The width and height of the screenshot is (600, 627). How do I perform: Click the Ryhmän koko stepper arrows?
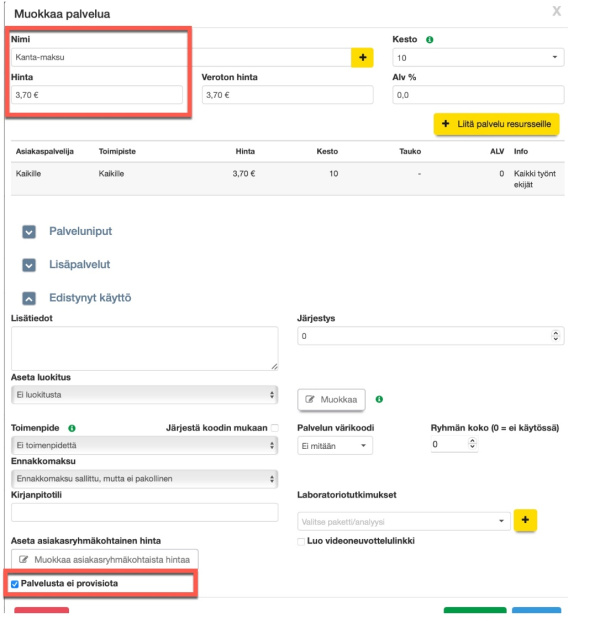[471, 443]
